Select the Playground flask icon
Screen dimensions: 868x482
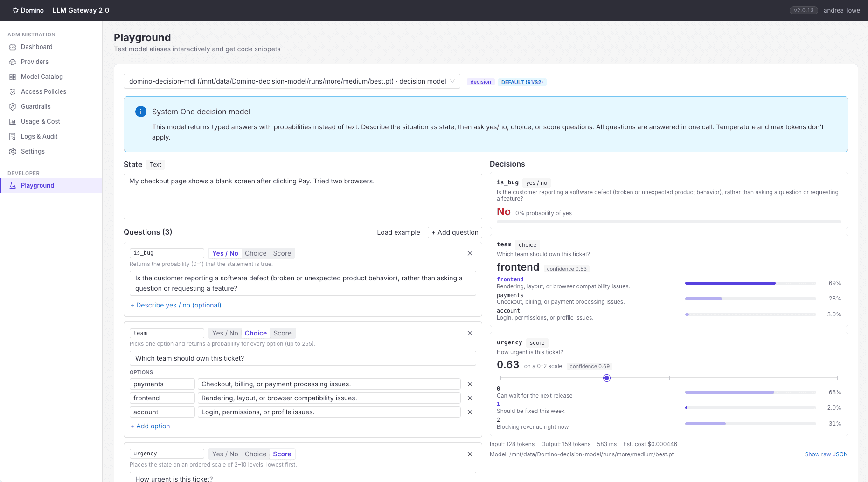(x=13, y=185)
